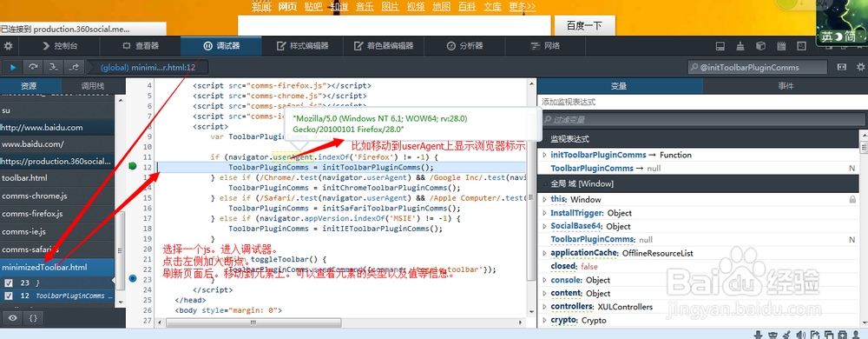Toggle the split console icon
The image size is (868, 339).
(x=720, y=46)
